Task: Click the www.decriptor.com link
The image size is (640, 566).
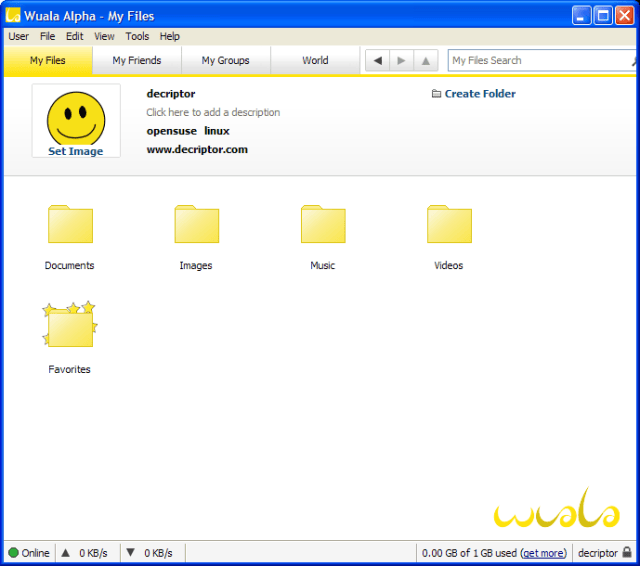Action: pos(197,149)
